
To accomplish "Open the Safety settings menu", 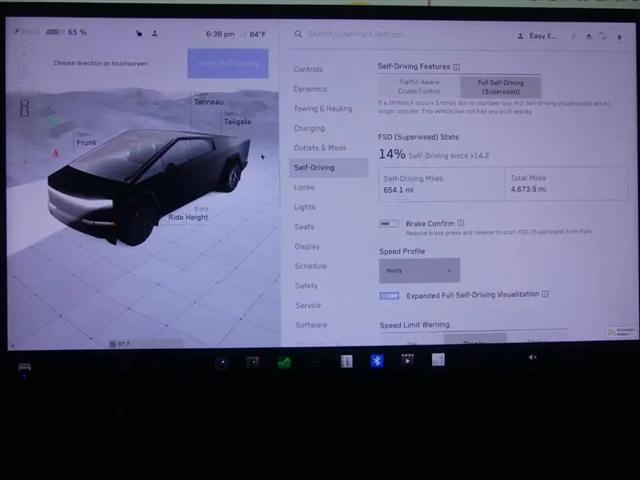I will 306,286.
